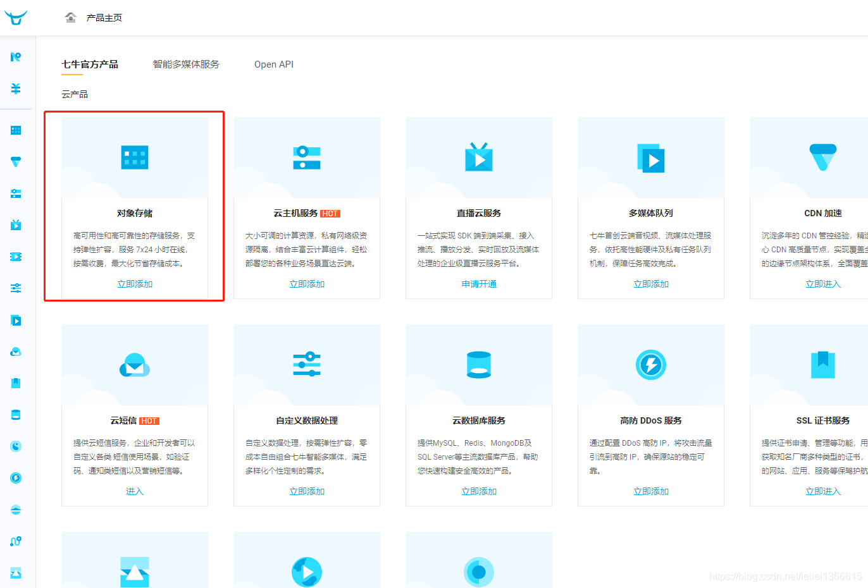Switch to the 七牛官方产品 tab
The image size is (868, 588).
click(90, 64)
